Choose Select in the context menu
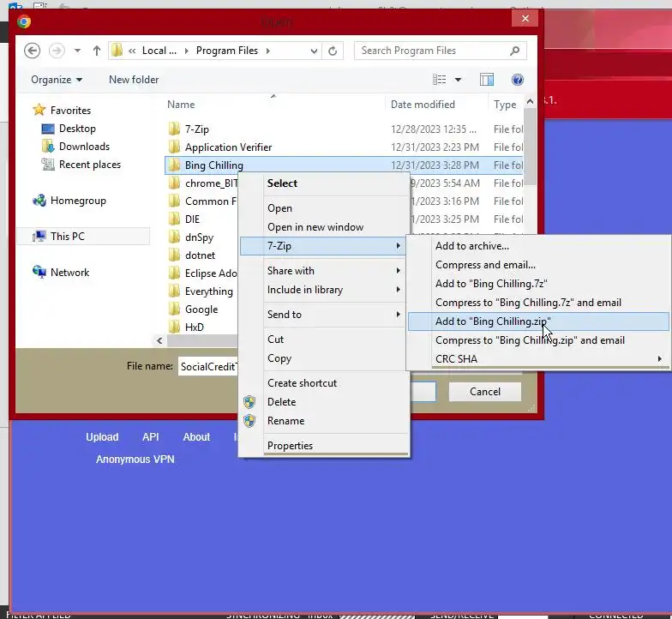This screenshot has height=619, width=672. [324, 183]
